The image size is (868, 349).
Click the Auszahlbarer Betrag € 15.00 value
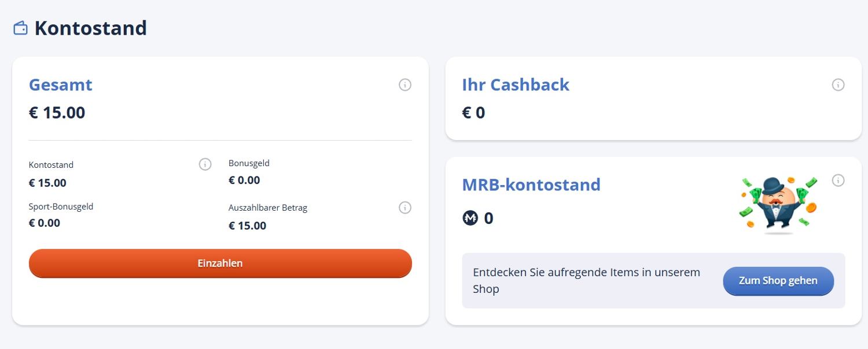(248, 226)
